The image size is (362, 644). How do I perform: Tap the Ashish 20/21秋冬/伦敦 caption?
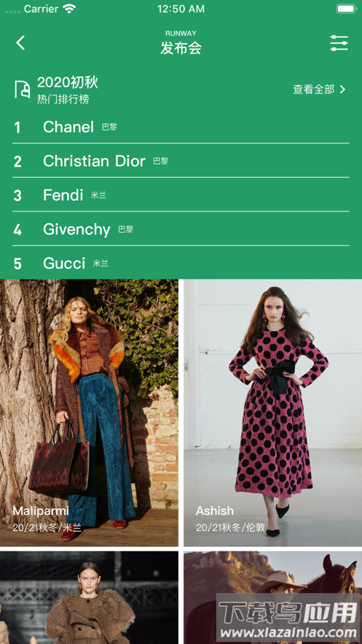pos(231,527)
